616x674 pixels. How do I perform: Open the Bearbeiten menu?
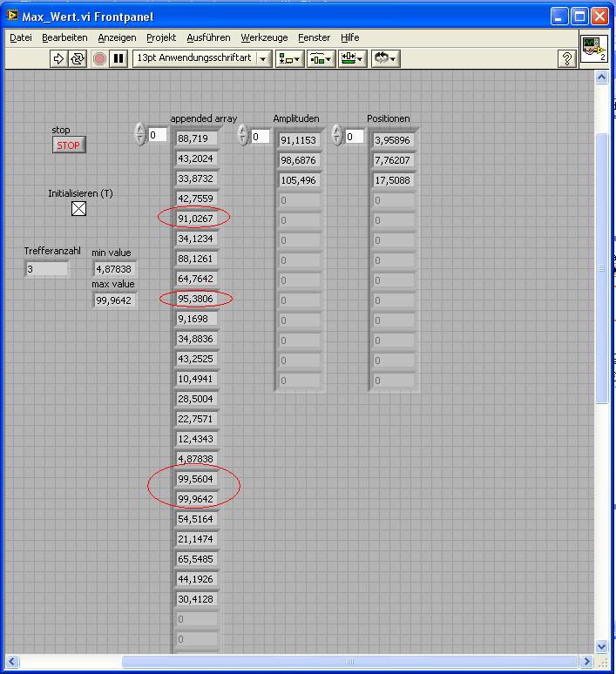click(x=64, y=37)
